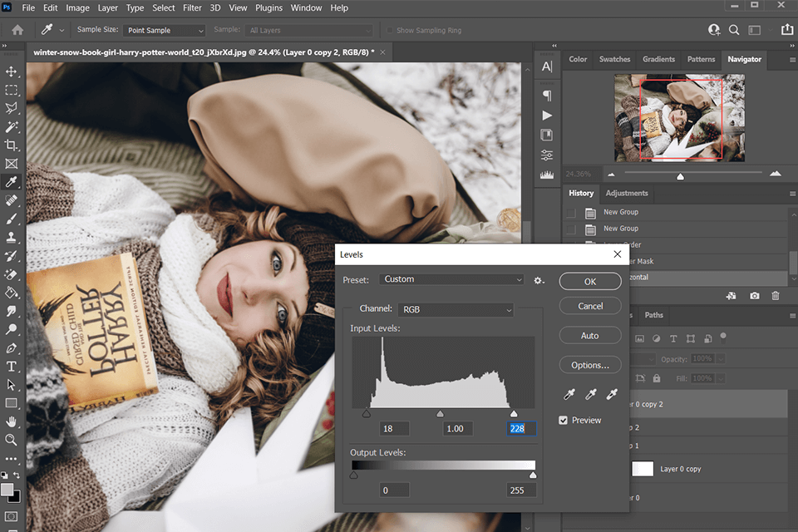Screen dimensions: 798x532
Task: Click the History panel trash icon
Action: pyautogui.click(x=776, y=296)
